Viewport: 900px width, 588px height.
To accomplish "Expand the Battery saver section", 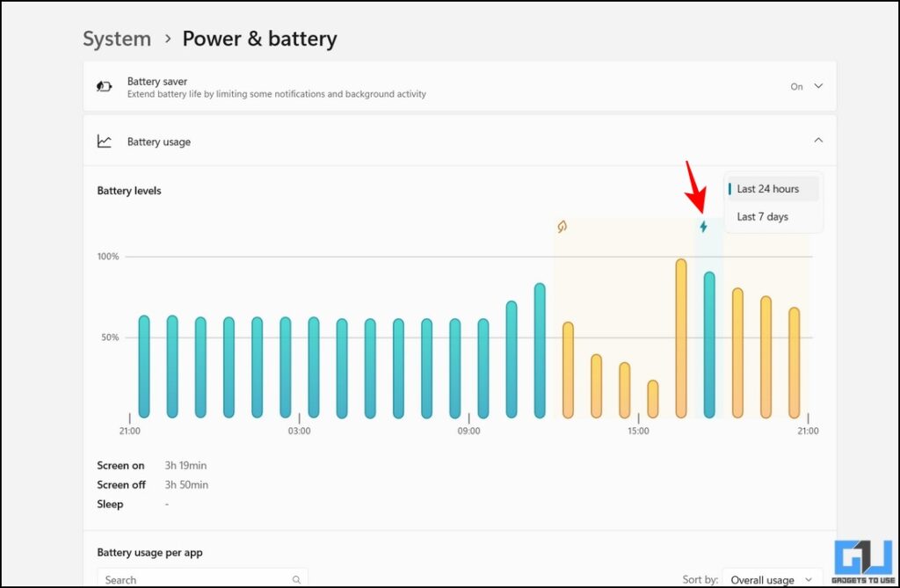I will coord(818,87).
